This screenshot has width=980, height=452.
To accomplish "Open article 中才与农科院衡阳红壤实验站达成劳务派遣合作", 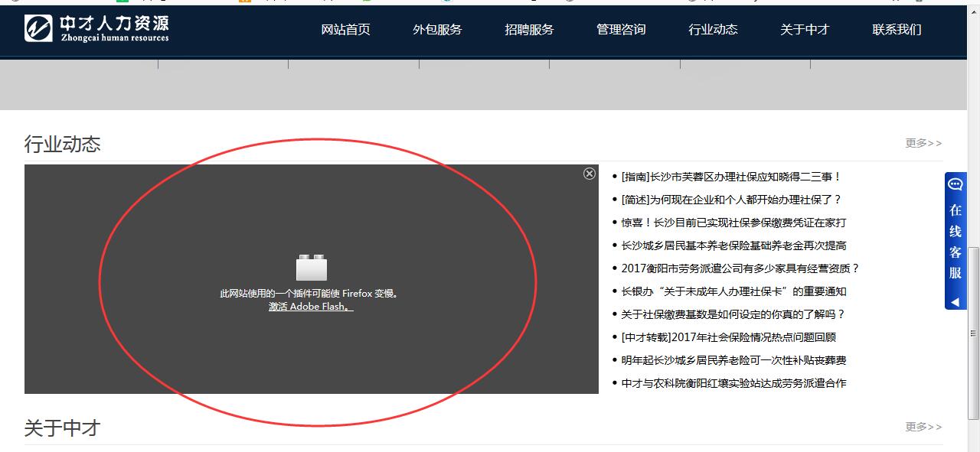I will click(733, 383).
